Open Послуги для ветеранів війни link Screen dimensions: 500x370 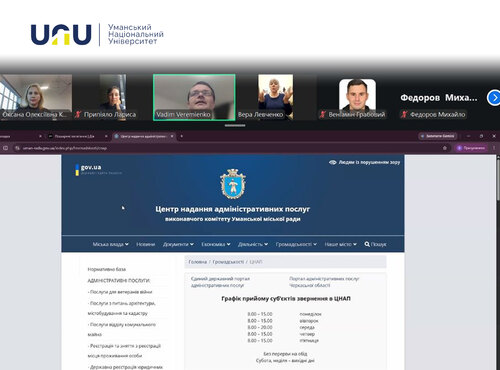120,292
